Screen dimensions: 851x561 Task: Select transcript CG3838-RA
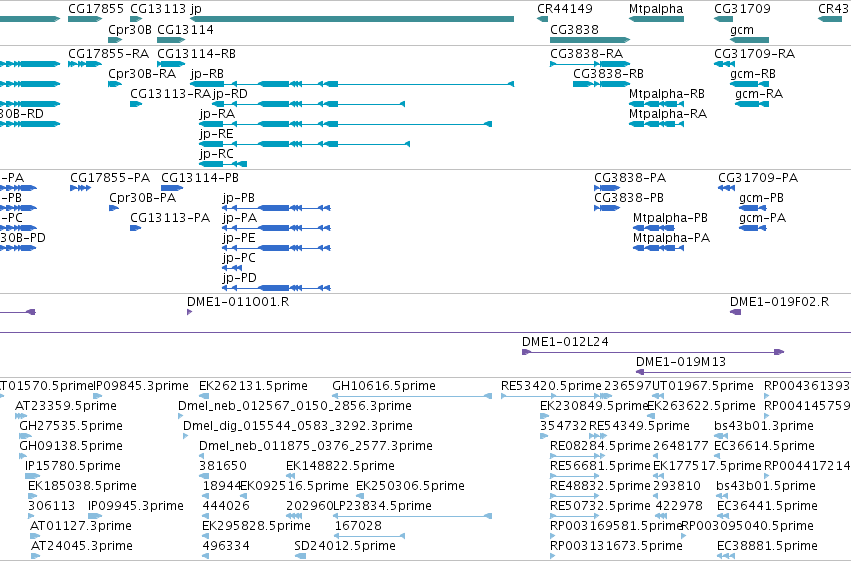click(590, 64)
